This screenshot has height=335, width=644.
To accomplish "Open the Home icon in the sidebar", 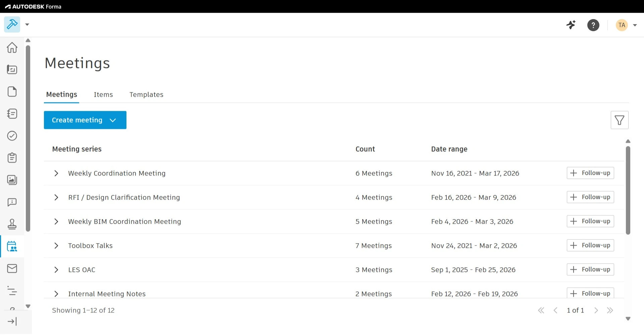I will 12,48.
